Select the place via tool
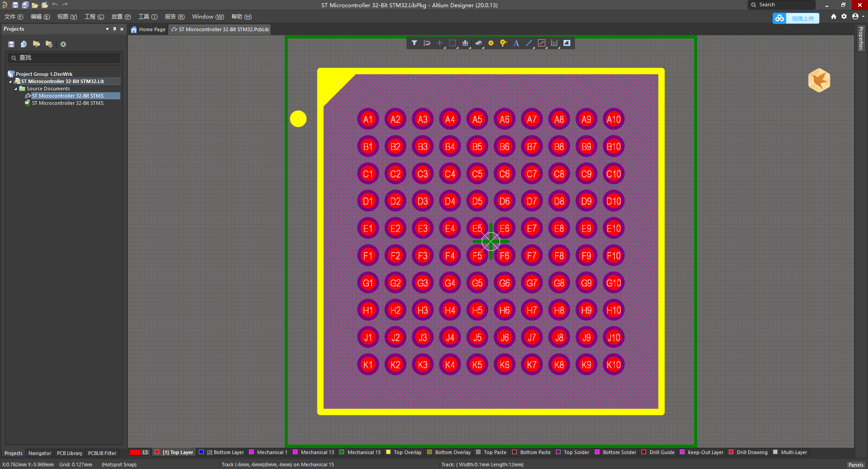 (503, 43)
